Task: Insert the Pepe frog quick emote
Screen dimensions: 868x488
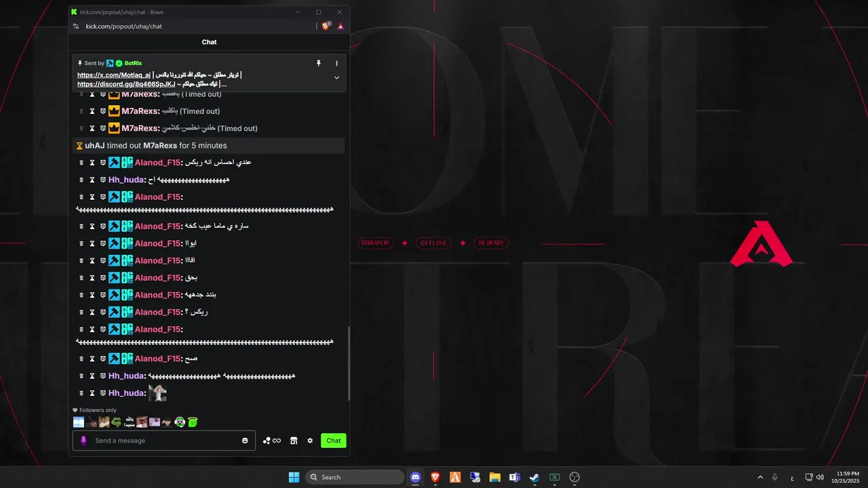Action: coord(116,422)
